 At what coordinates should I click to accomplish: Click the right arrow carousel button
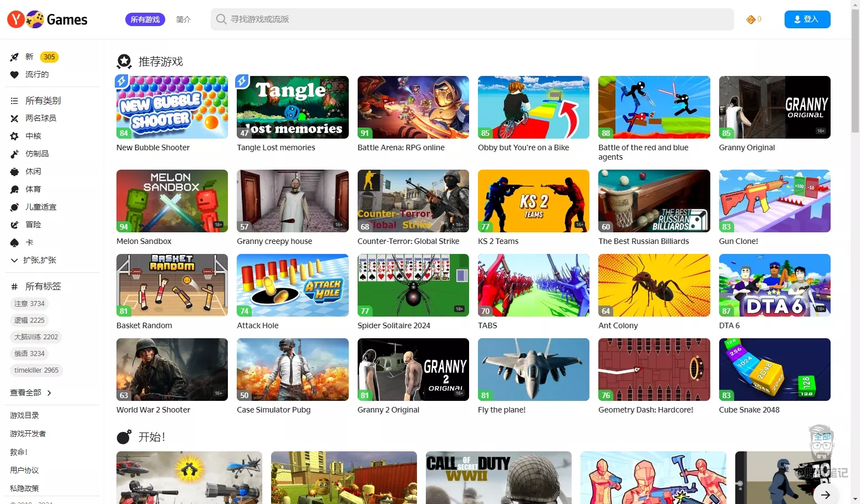(x=826, y=495)
